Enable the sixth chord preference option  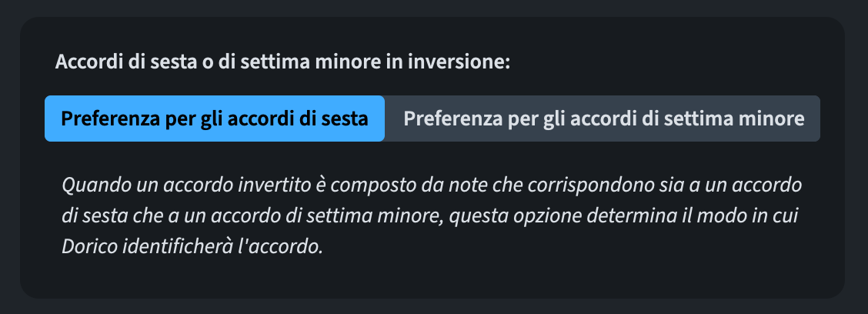click(x=214, y=119)
